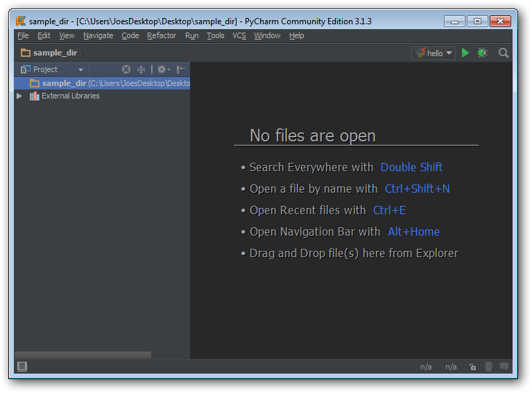Open the Project view selector dropdown
Viewport: 532px width, 393px height.
click(x=51, y=69)
